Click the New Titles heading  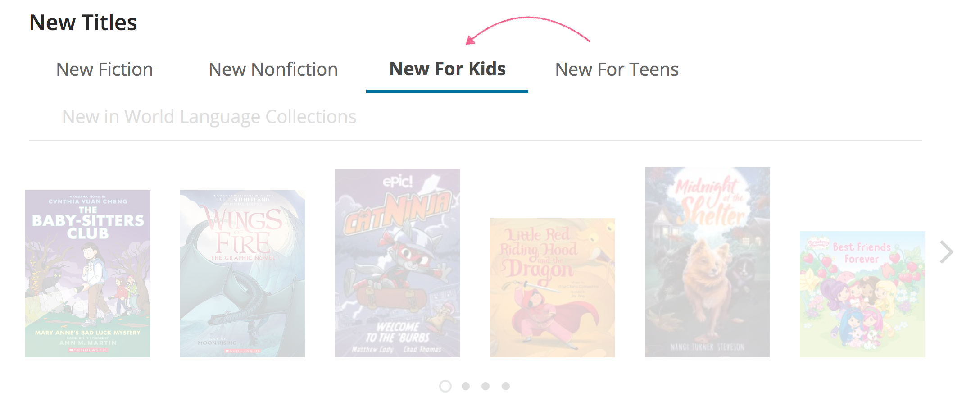tap(83, 22)
